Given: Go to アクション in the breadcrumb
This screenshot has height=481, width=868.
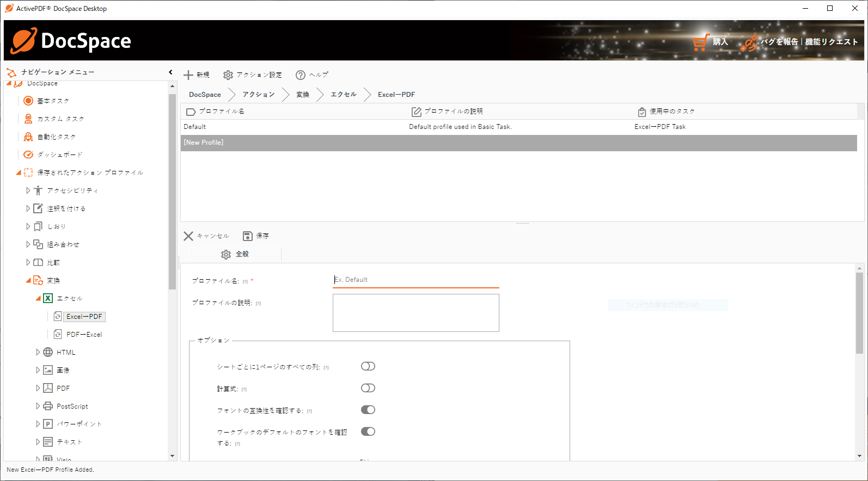Looking at the screenshot, I should click(x=259, y=95).
